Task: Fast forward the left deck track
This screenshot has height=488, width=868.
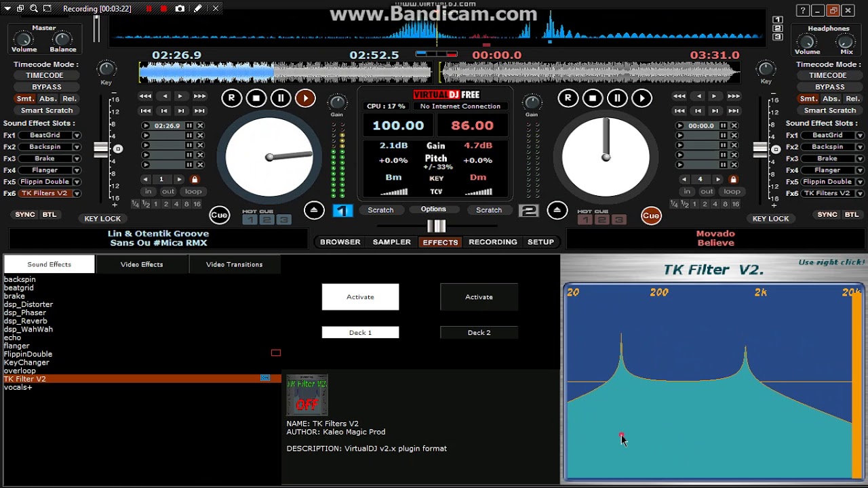Action: click(x=199, y=96)
